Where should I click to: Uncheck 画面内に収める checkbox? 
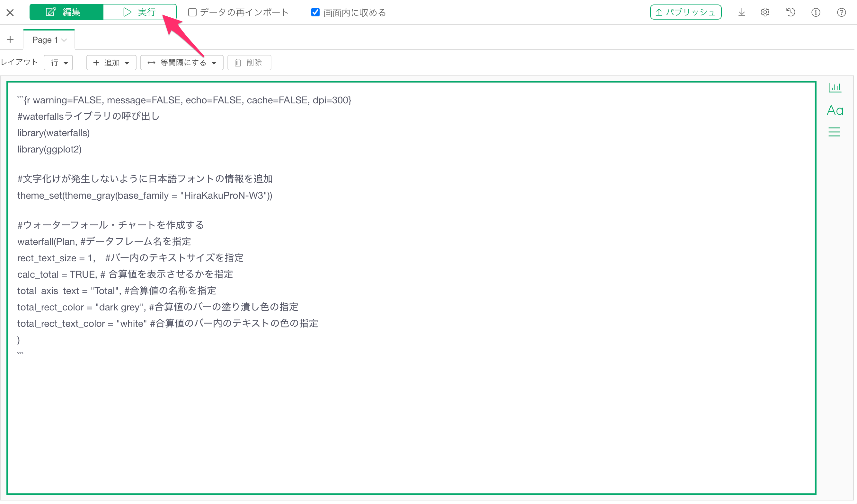click(x=315, y=12)
